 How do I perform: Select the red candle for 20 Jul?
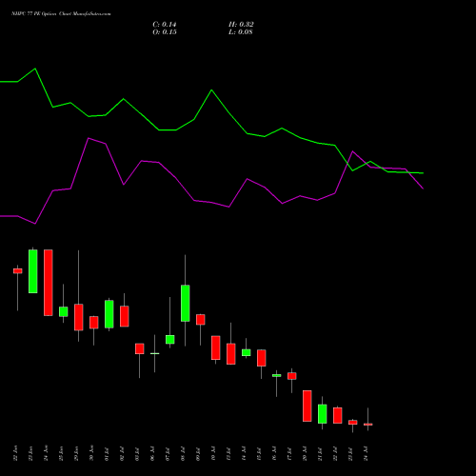click(x=307, y=406)
